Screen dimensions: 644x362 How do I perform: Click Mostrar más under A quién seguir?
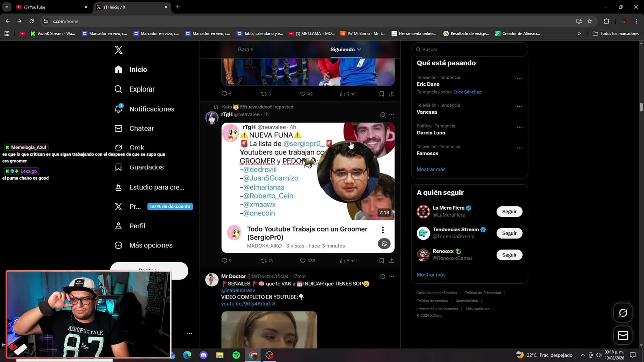431,275
